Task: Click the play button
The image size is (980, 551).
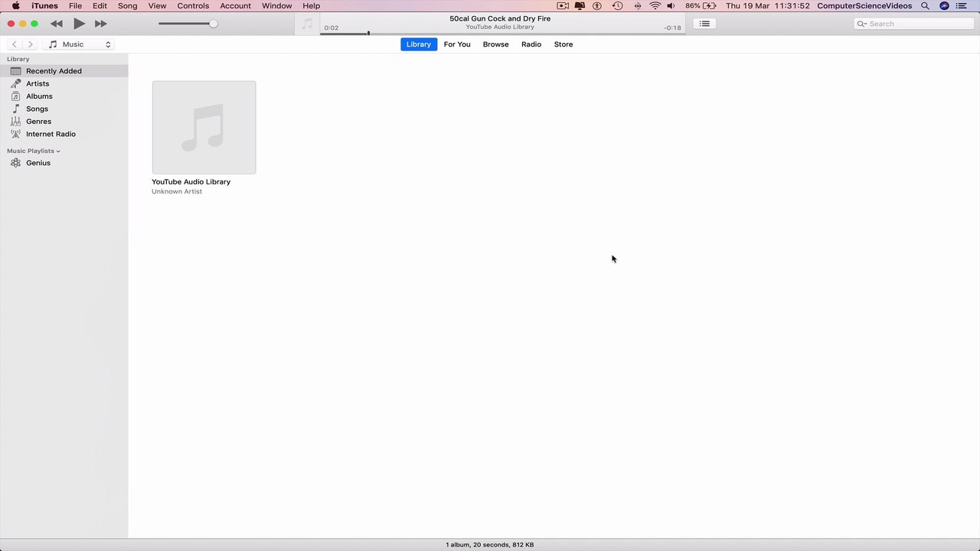Action: pyautogui.click(x=79, y=24)
